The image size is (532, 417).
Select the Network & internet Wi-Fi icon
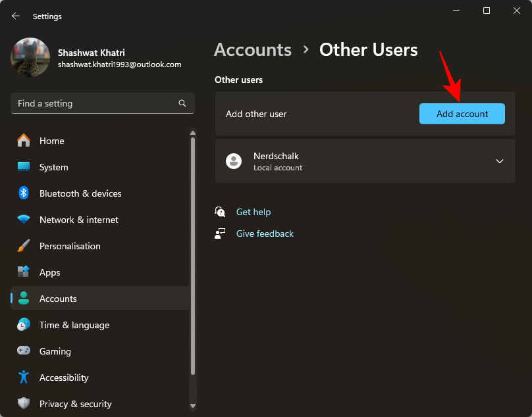pos(24,220)
